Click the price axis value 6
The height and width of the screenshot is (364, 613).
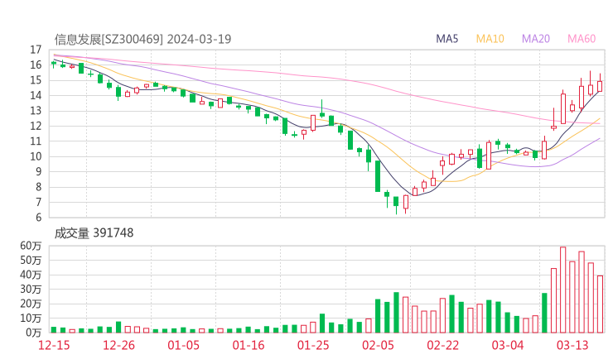click(x=38, y=218)
